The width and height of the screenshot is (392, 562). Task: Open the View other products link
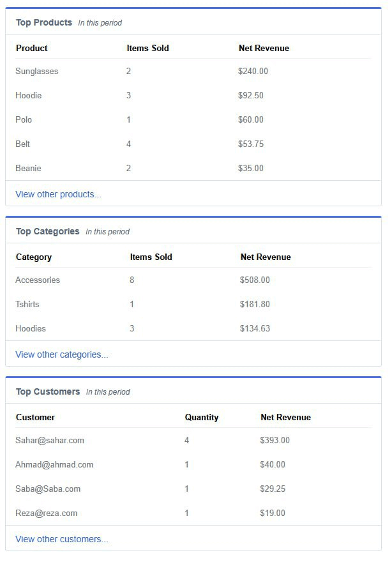58,194
